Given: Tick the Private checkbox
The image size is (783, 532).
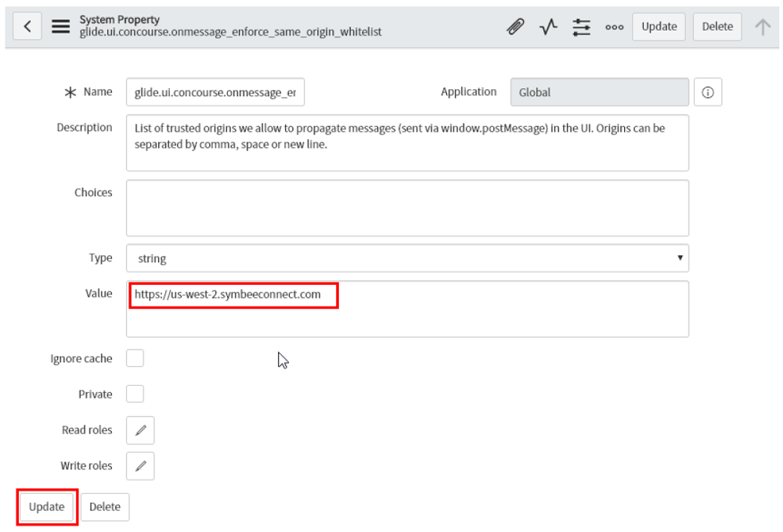Looking at the screenshot, I should pyautogui.click(x=135, y=394).
